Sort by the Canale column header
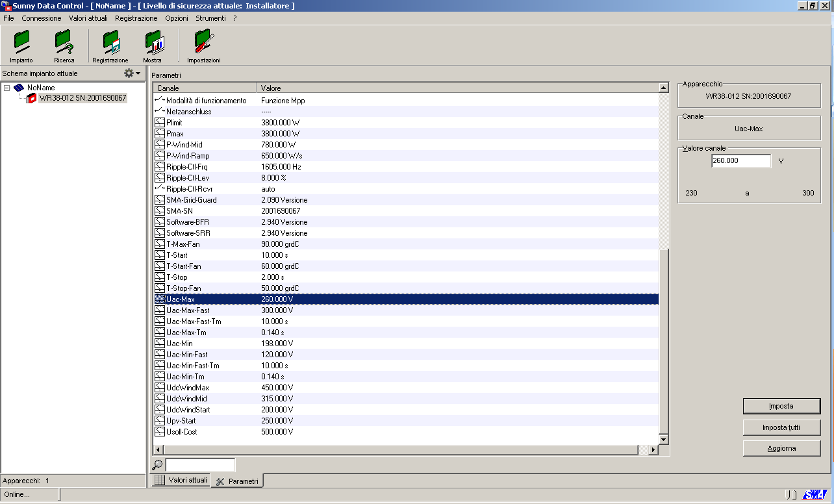Screen dimensions: 834x504 (x=205, y=88)
